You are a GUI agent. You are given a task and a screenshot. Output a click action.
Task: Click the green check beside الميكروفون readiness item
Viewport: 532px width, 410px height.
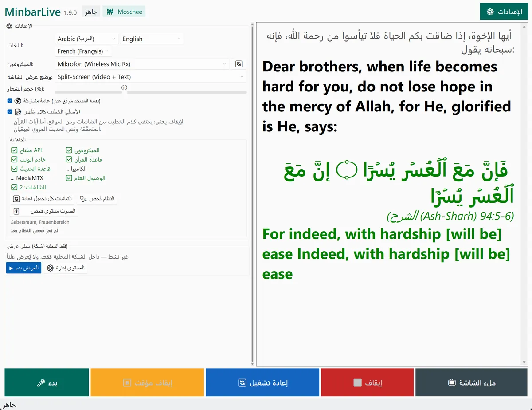69,150
